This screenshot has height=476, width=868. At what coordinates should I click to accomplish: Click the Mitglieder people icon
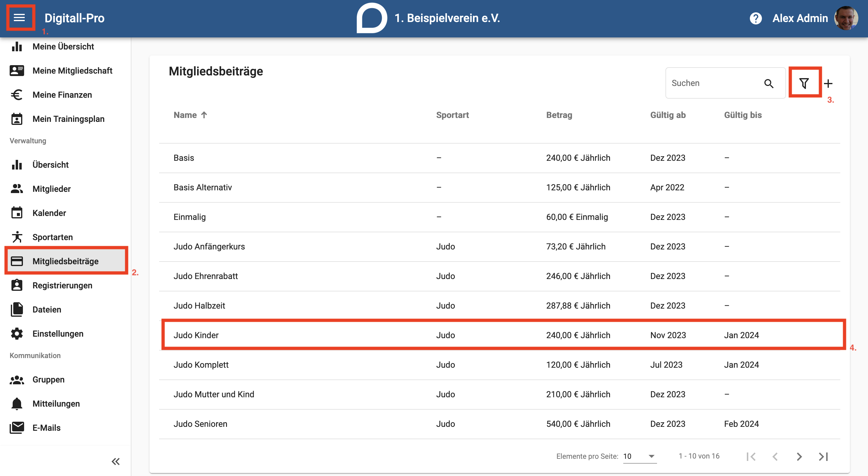(x=17, y=189)
